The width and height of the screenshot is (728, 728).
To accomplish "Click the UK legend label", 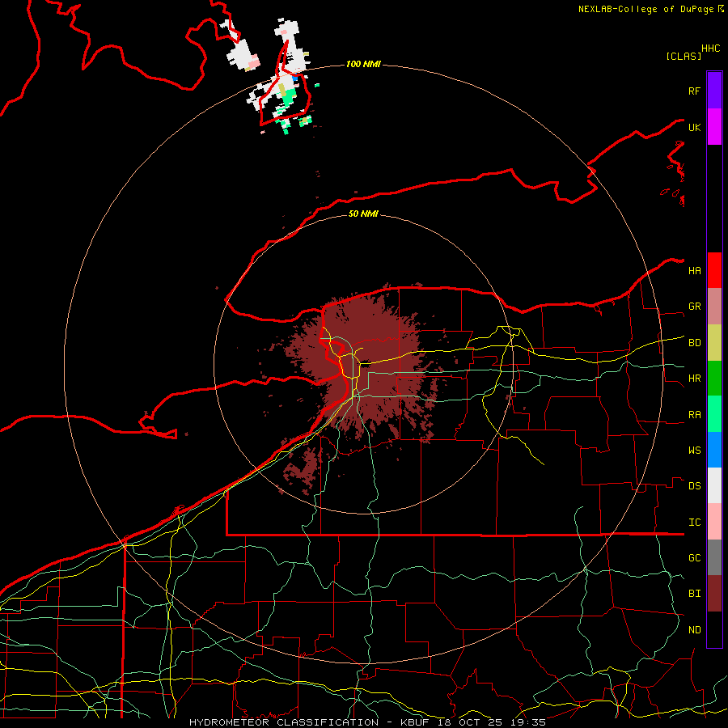I will (x=695, y=127).
